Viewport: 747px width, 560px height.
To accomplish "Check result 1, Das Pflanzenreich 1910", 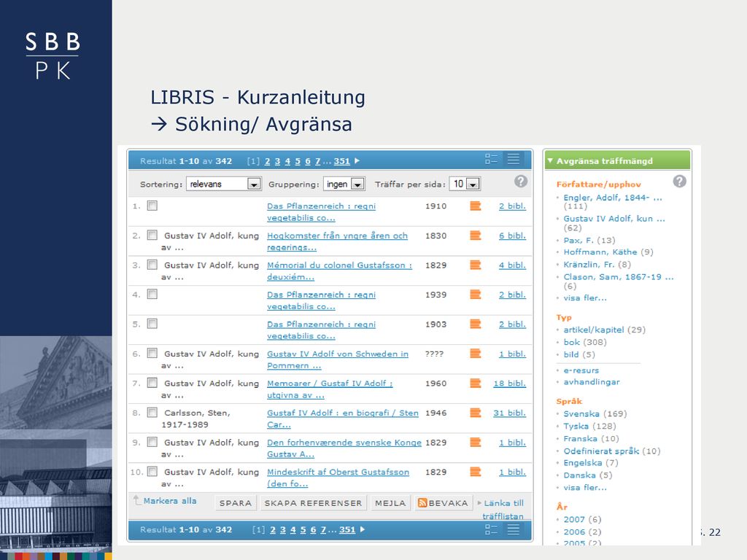I will (152, 206).
